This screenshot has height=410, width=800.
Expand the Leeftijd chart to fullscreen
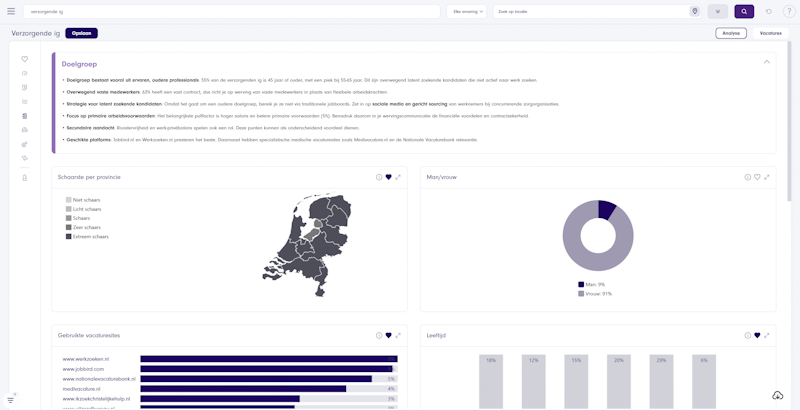pyautogui.click(x=767, y=336)
